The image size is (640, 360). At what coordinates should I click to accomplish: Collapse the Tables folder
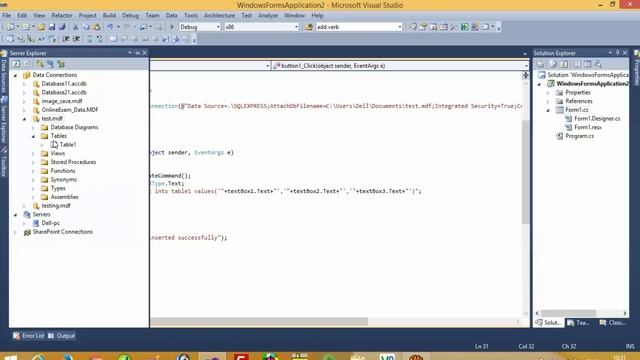point(34,136)
